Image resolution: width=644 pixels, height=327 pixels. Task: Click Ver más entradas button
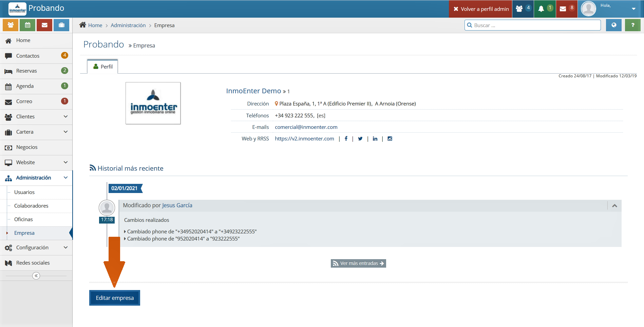(358, 263)
